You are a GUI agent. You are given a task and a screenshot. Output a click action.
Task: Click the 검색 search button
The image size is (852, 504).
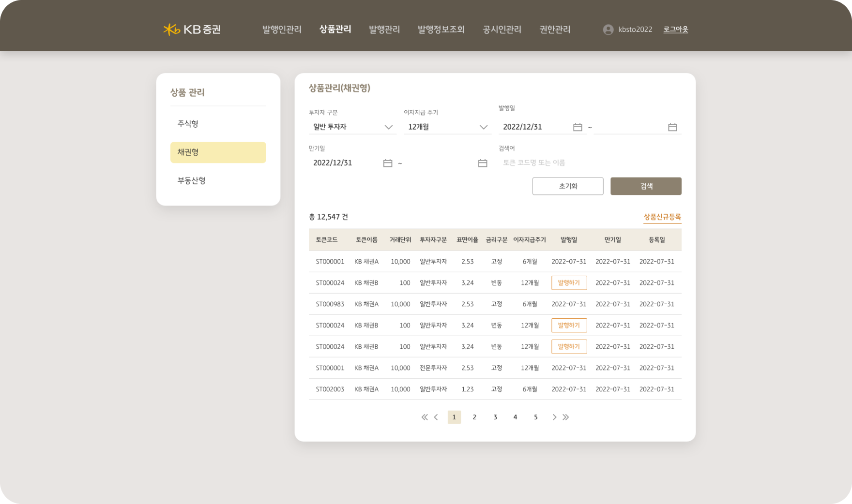click(x=646, y=186)
